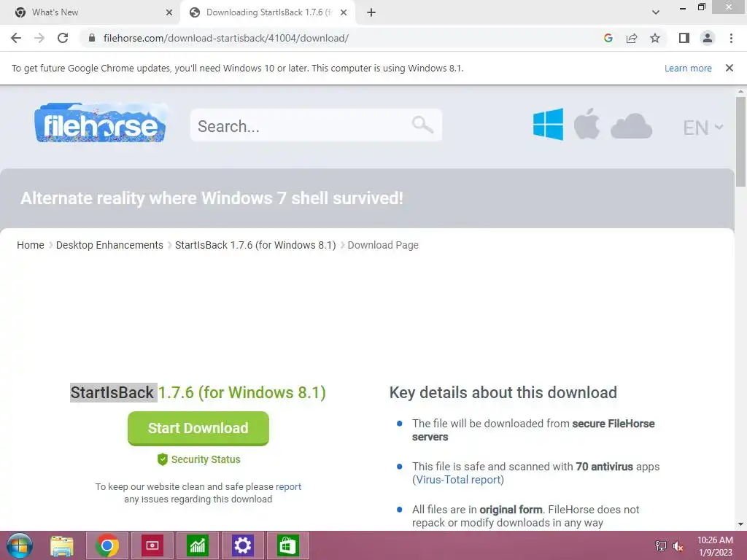Open Windows Store taskbar icon
This screenshot has width=747, height=560.
point(287,545)
